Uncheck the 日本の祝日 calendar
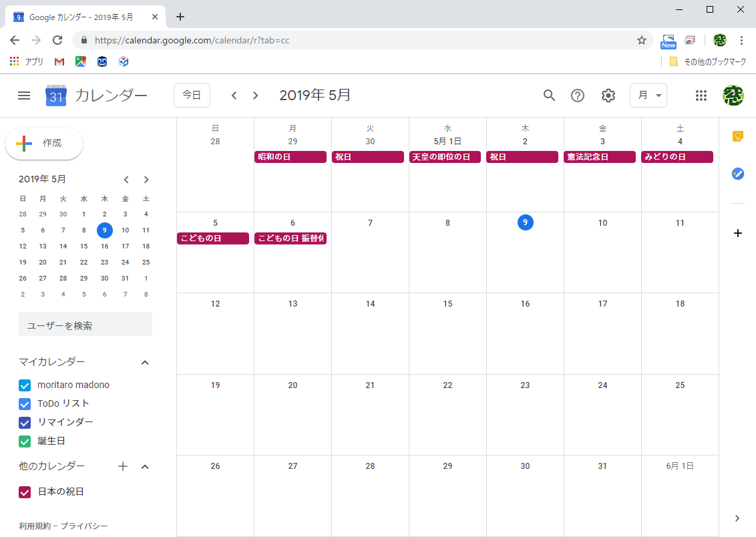Image resolution: width=756 pixels, height=537 pixels. coord(25,492)
